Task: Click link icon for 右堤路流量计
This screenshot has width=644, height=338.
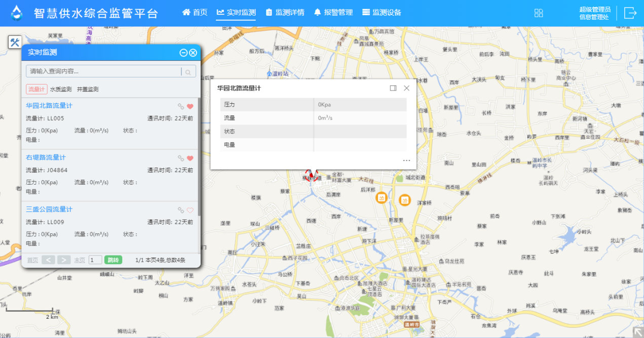Action: click(181, 158)
